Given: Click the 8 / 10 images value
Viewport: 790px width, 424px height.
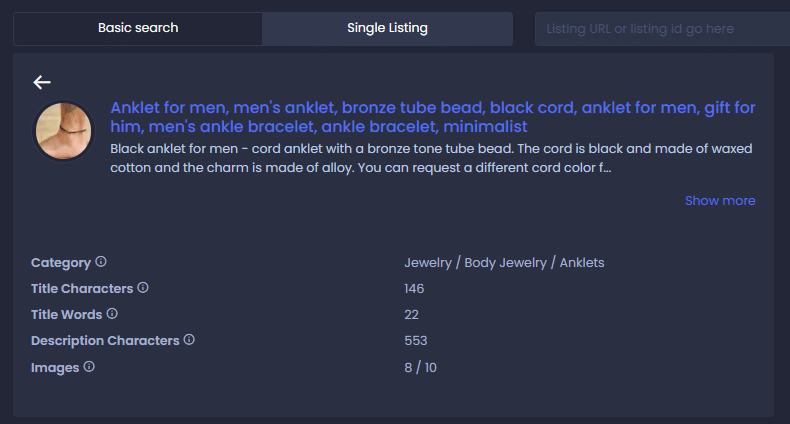Looking at the screenshot, I should 420,368.
